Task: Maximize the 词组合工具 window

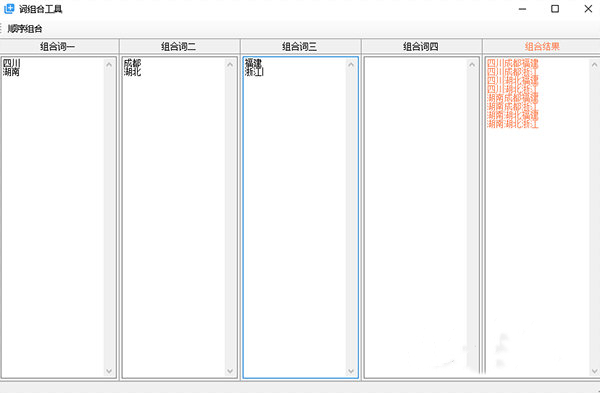Action: pyautogui.click(x=555, y=9)
